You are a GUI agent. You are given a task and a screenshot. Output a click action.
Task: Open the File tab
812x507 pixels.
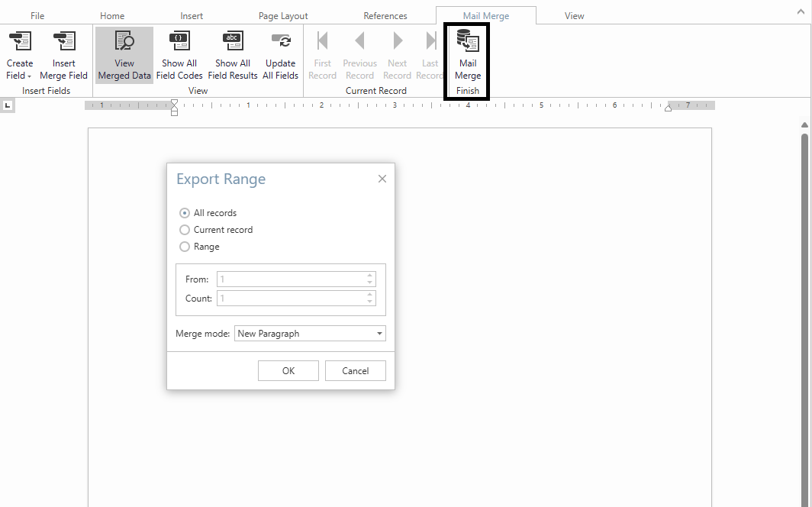tap(37, 16)
